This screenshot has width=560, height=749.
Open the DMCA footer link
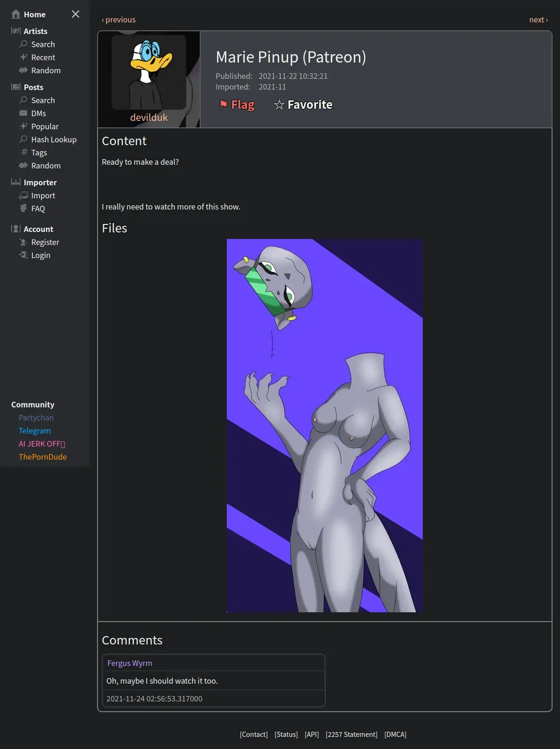pos(395,735)
